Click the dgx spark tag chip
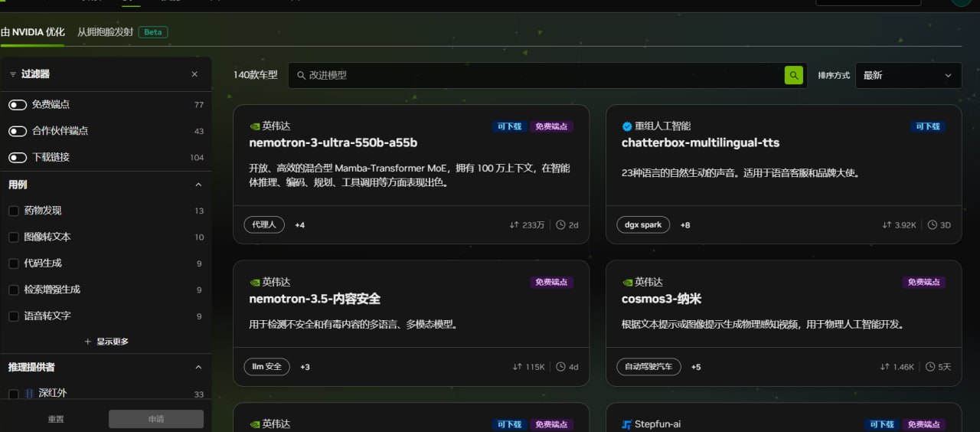The height and width of the screenshot is (432, 980). [643, 225]
